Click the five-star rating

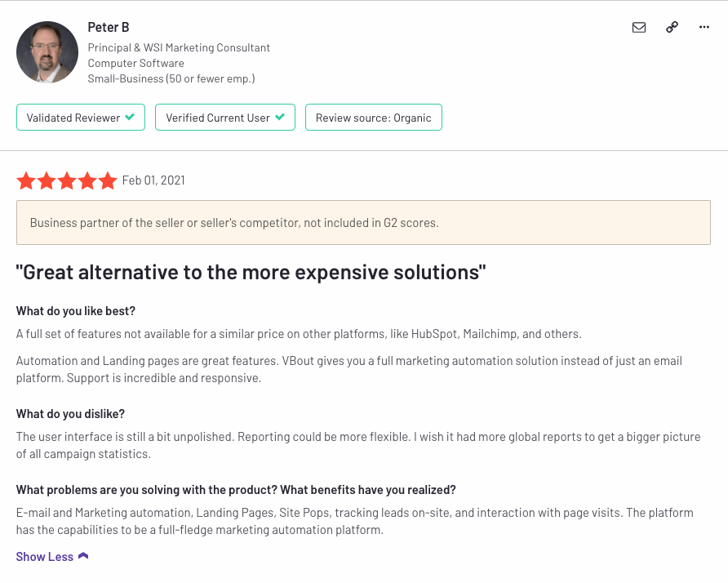coord(67,180)
